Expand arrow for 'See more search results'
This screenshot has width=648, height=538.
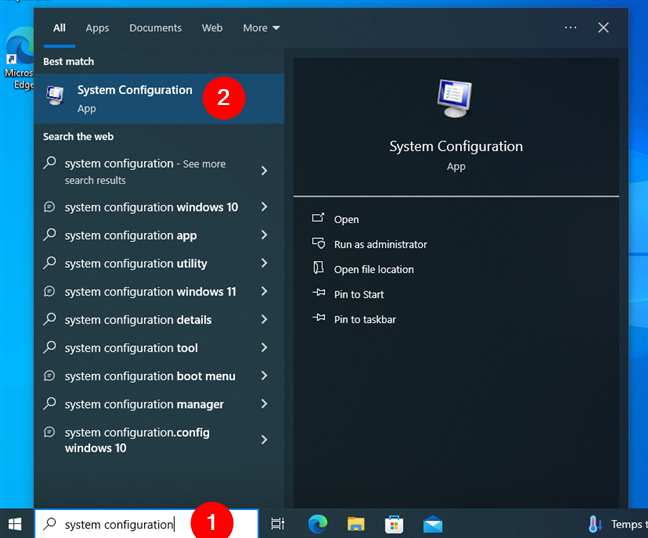[264, 171]
